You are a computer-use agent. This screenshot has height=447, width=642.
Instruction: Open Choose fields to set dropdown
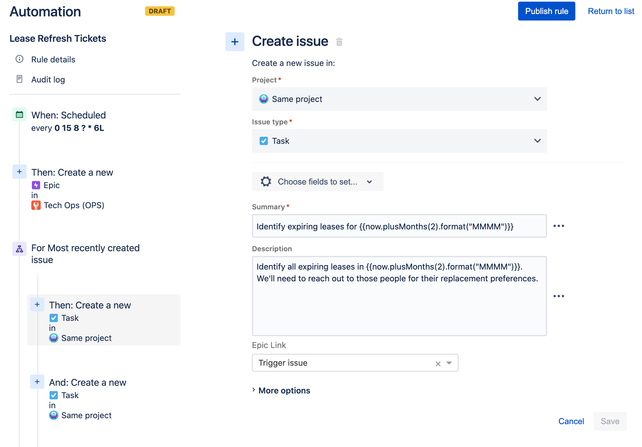click(317, 182)
